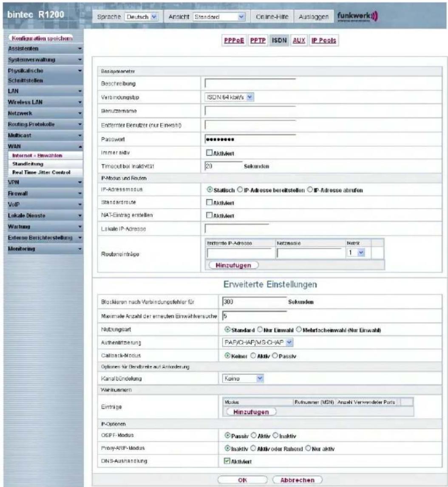This screenshot has width=448, height=487.
Task: Select the Statisch IP address mode
Action: coord(210,190)
